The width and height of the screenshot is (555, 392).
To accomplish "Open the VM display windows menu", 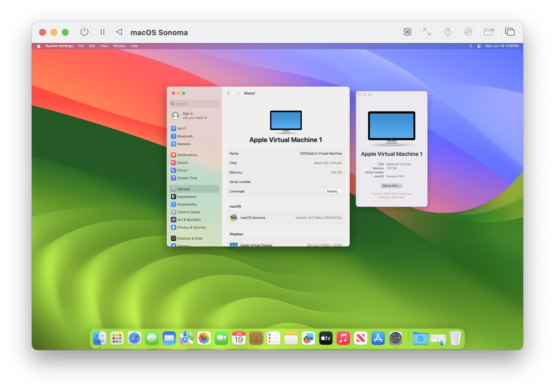I will pos(510,32).
